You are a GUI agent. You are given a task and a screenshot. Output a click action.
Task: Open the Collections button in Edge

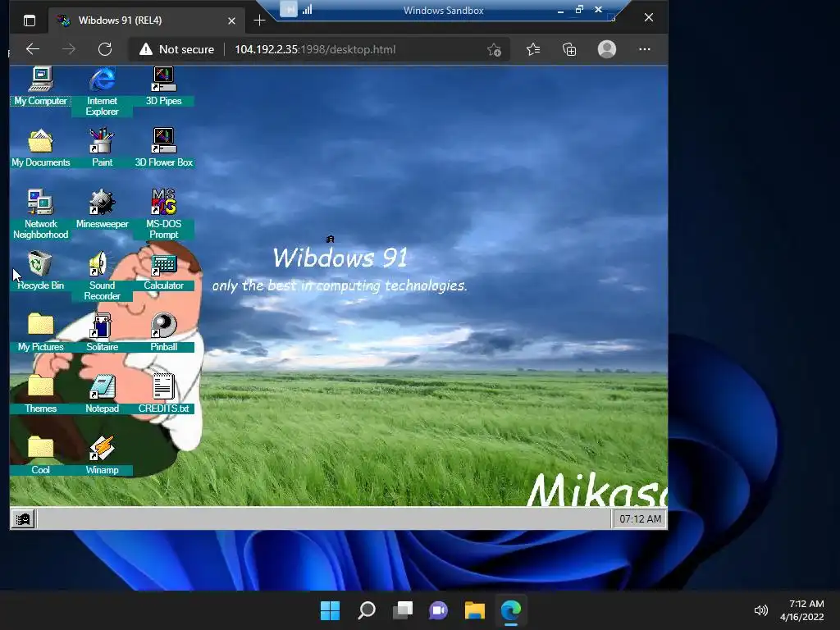click(x=569, y=49)
